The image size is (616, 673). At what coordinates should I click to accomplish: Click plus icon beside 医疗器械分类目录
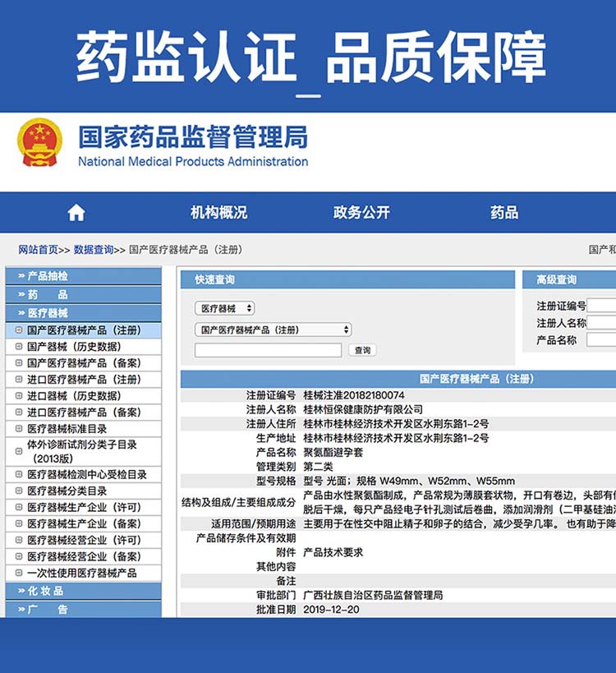pos(18,491)
